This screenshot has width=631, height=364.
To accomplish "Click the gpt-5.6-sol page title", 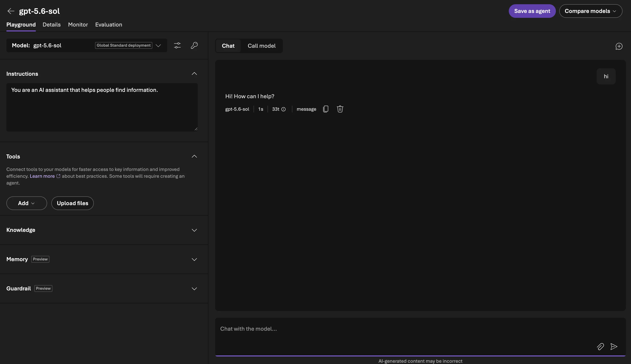I will click(39, 11).
